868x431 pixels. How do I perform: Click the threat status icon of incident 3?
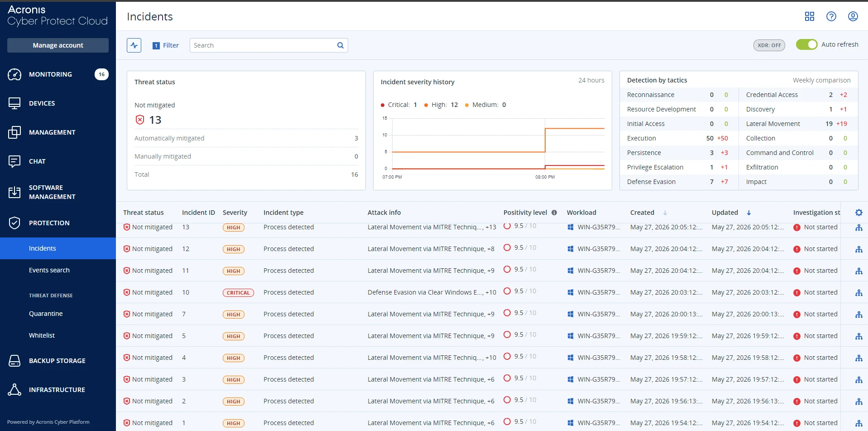[127, 379]
